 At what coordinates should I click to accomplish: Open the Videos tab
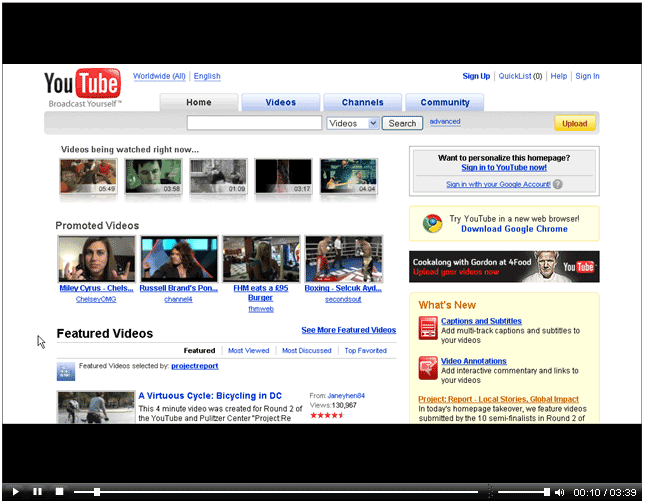click(x=281, y=102)
